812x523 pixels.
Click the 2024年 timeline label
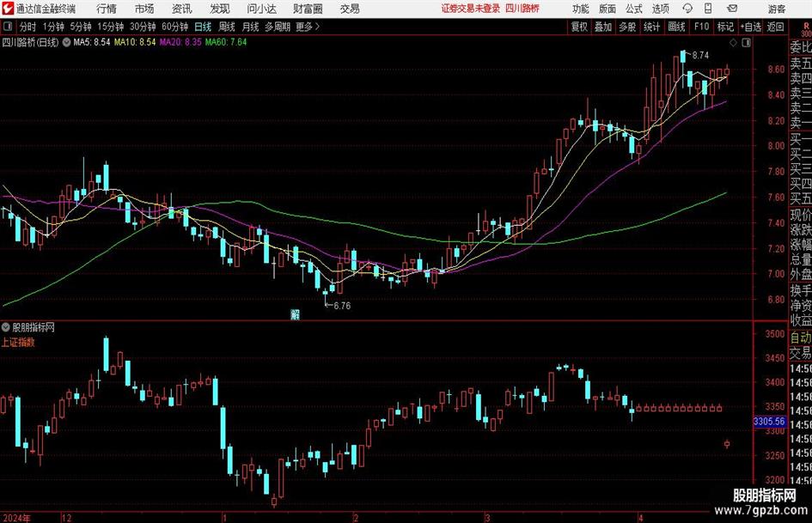(x=16, y=518)
